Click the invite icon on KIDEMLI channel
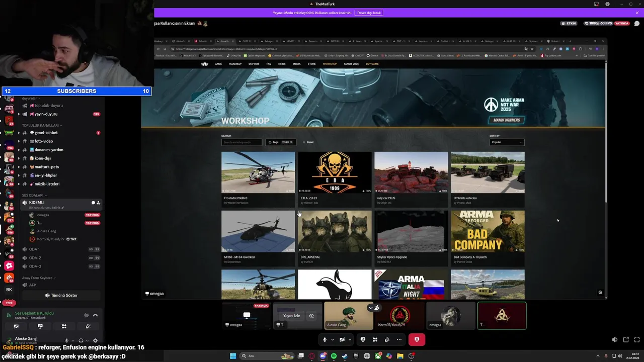Image resolution: width=644 pixels, height=362 pixels. click(x=98, y=203)
